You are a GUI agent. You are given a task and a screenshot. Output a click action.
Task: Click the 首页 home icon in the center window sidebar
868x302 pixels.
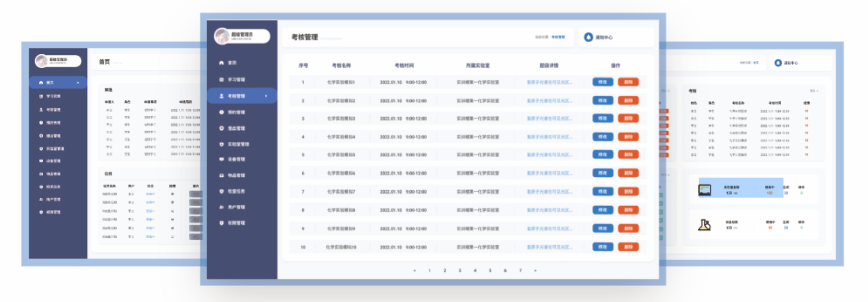click(x=221, y=63)
